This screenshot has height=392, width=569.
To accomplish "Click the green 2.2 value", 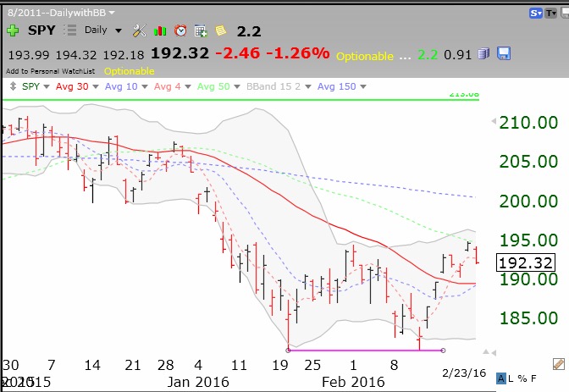I will coord(428,55).
